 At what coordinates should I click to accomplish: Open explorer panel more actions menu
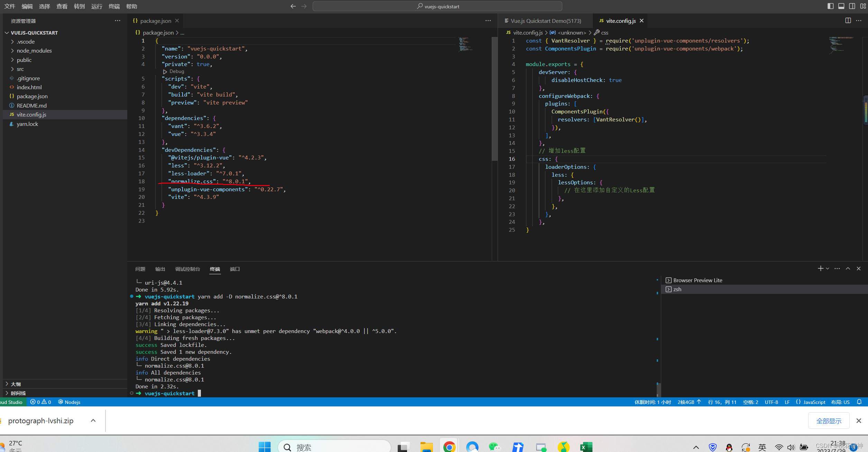[x=118, y=21]
